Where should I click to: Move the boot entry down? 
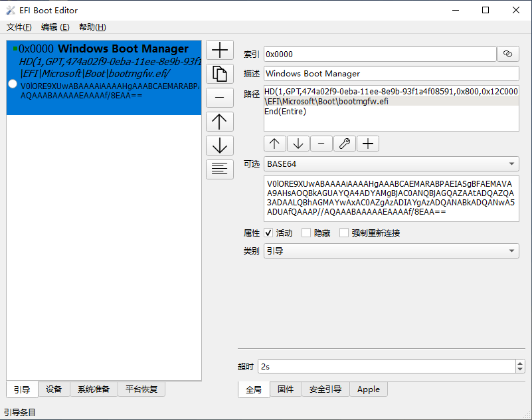point(219,145)
